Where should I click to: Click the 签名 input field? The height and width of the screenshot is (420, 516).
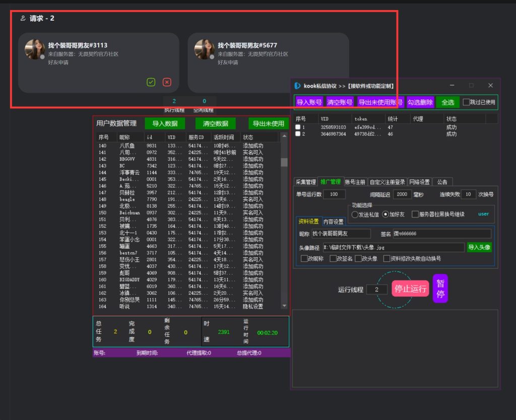point(441,234)
